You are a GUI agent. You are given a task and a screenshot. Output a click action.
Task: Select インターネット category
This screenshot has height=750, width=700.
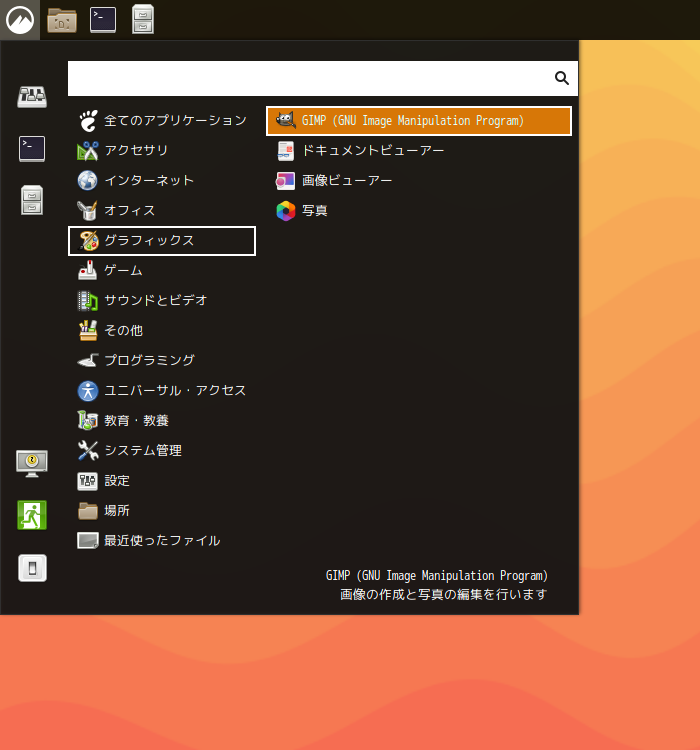[x=162, y=181]
